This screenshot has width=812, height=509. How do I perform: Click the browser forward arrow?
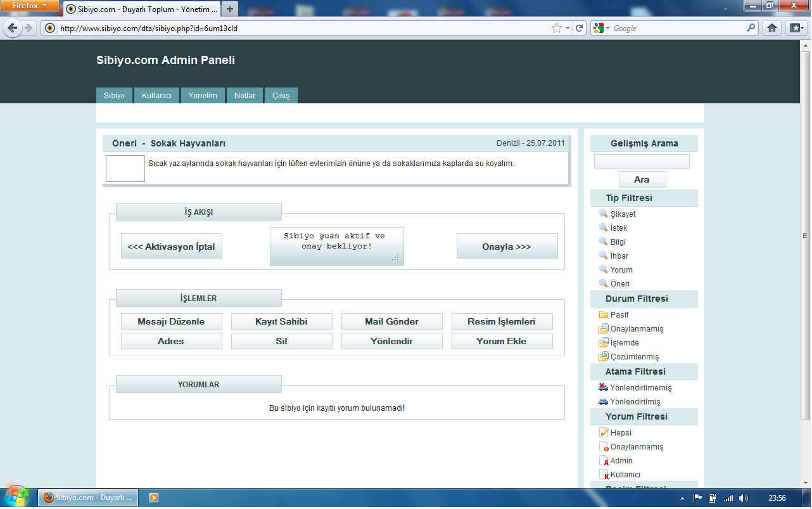[x=28, y=28]
